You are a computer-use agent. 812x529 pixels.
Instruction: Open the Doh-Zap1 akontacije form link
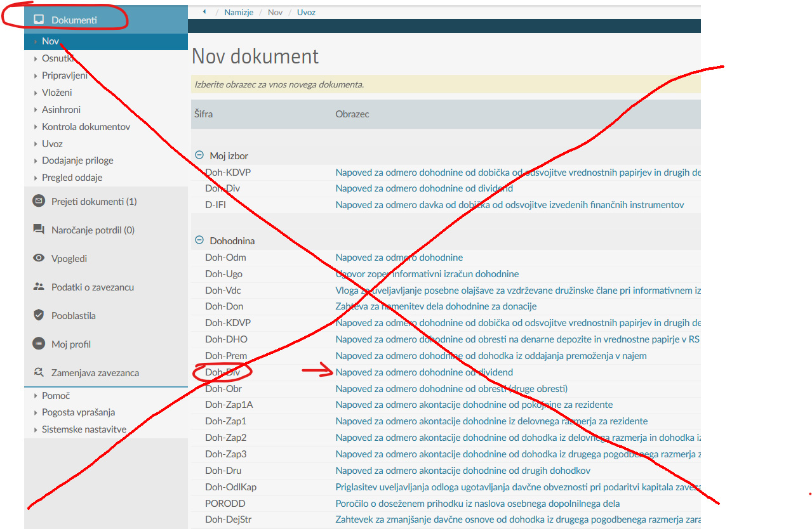click(x=492, y=421)
